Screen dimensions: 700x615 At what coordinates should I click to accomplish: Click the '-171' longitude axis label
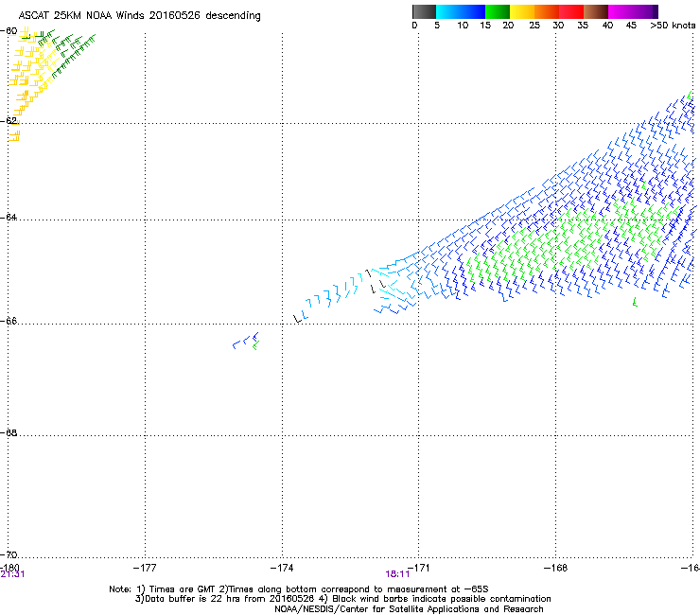point(419,568)
